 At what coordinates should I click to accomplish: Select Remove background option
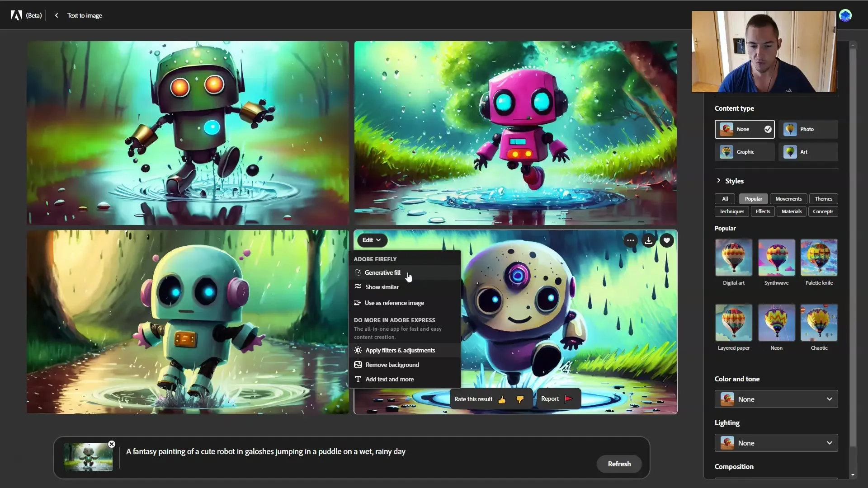point(392,364)
